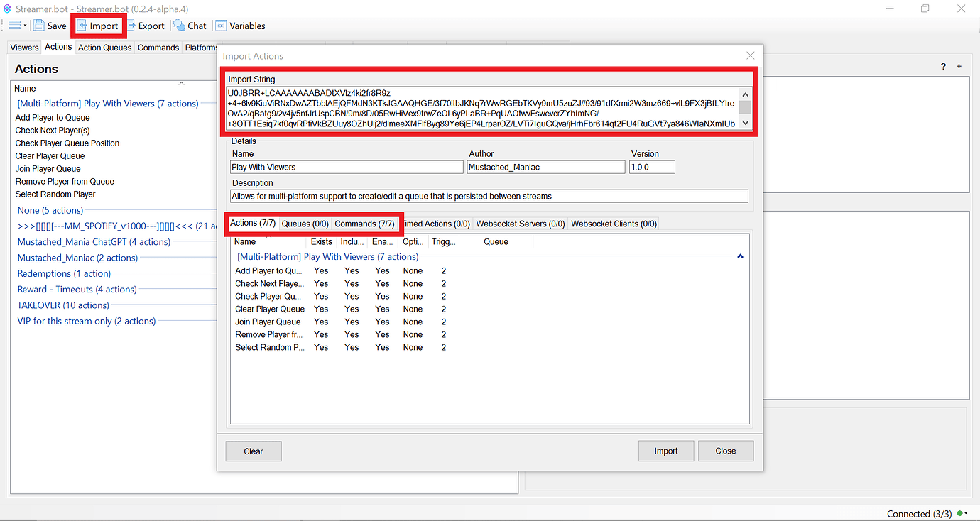Open Chat from the toolbar
The image size is (980, 521).
180,26
